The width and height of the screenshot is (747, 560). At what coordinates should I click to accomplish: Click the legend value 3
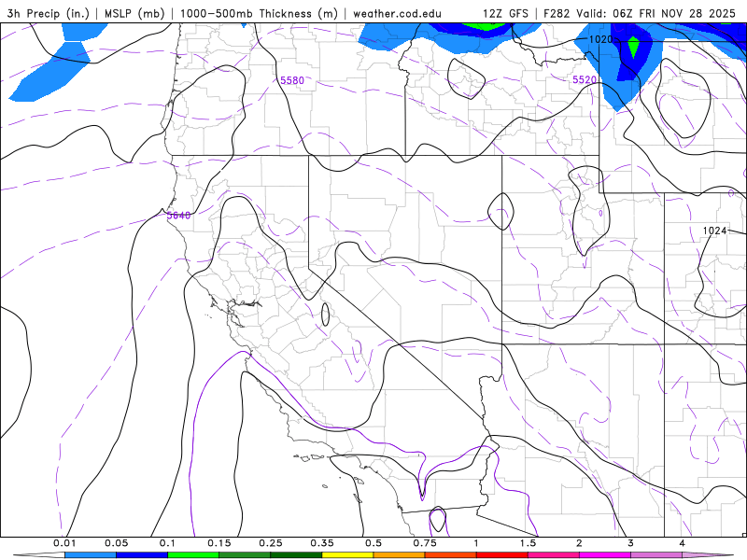point(631,543)
